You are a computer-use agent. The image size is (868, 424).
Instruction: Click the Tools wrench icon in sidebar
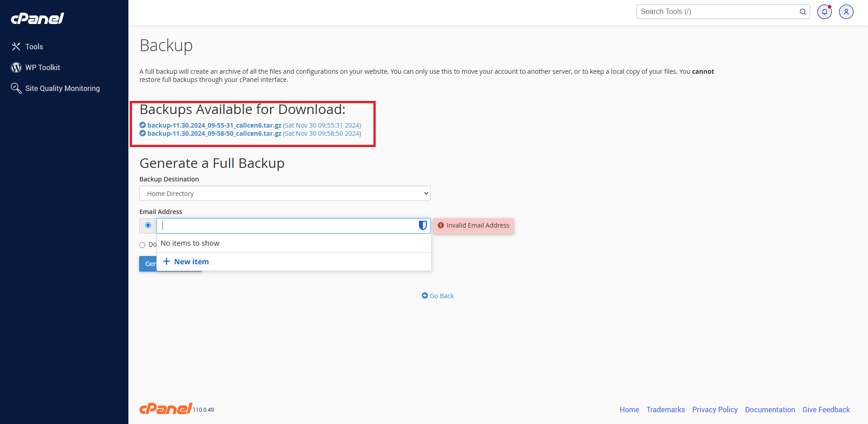(x=16, y=47)
